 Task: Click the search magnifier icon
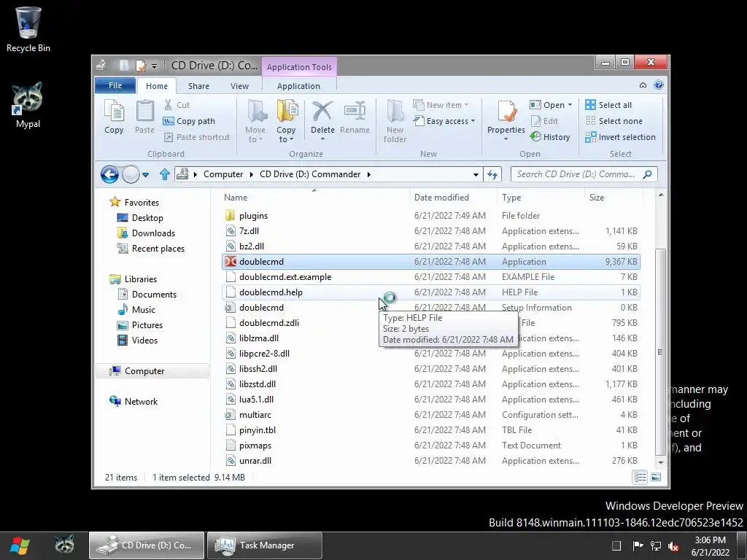click(x=647, y=174)
